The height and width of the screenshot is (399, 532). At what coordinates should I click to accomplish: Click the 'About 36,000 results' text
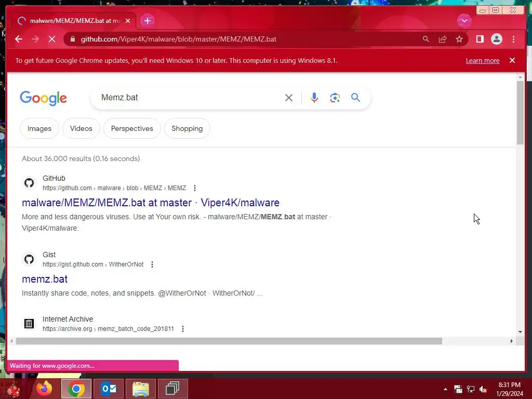(x=81, y=158)
